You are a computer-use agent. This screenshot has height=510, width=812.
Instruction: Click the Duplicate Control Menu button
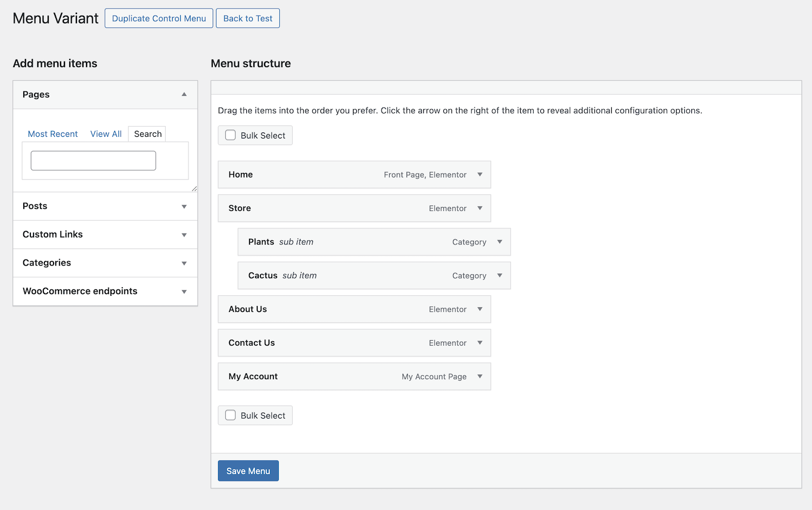coord(159,18)
